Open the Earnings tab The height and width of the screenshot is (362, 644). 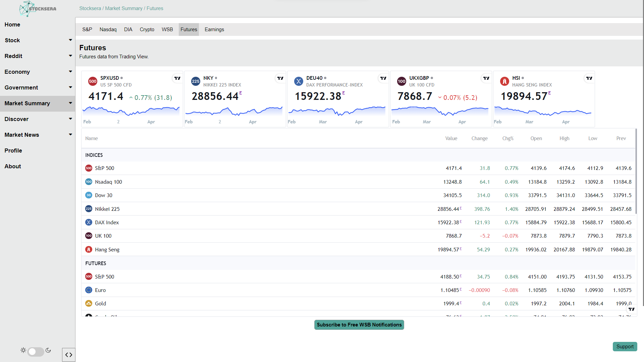click(214, 29)
